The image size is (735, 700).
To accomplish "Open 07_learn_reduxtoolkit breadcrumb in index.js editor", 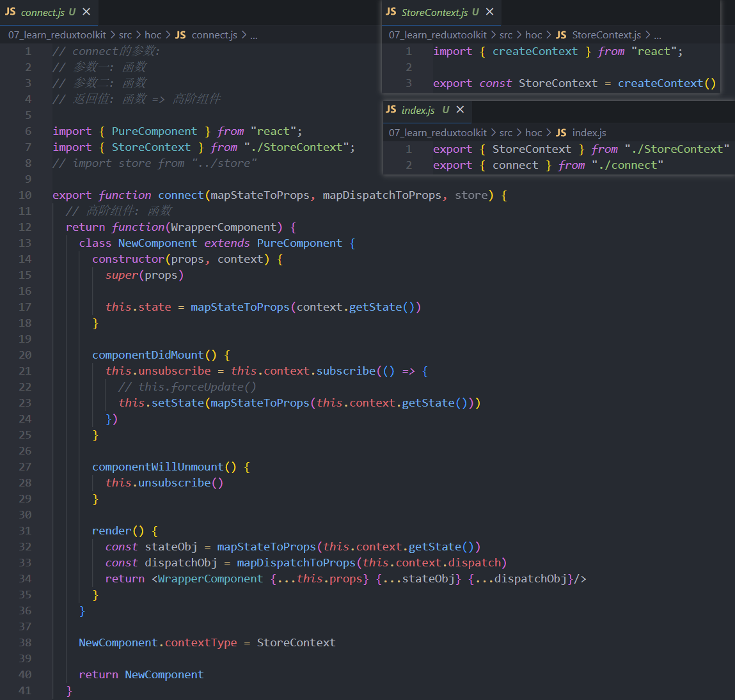I will coord(438,133).
